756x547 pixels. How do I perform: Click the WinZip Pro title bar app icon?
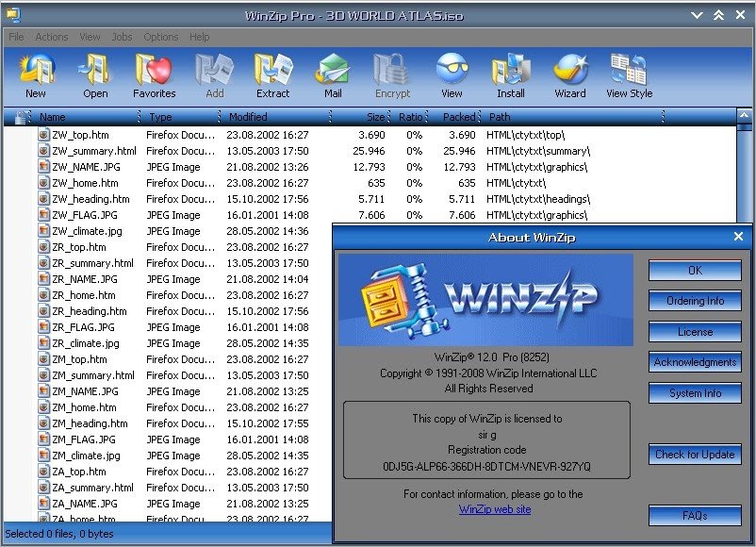[x=13, y=15]
